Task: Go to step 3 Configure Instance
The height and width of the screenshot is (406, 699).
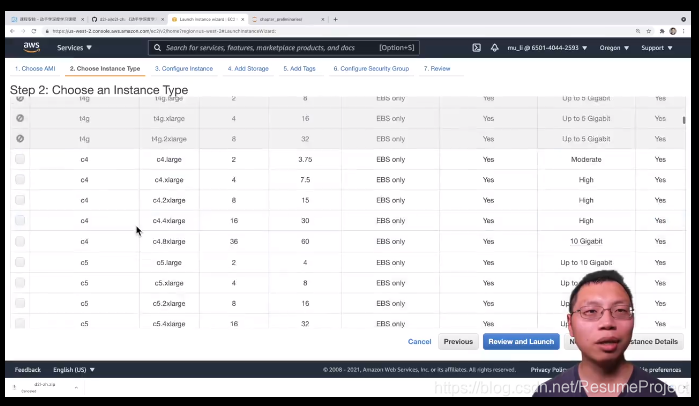Action: [184, 69]
